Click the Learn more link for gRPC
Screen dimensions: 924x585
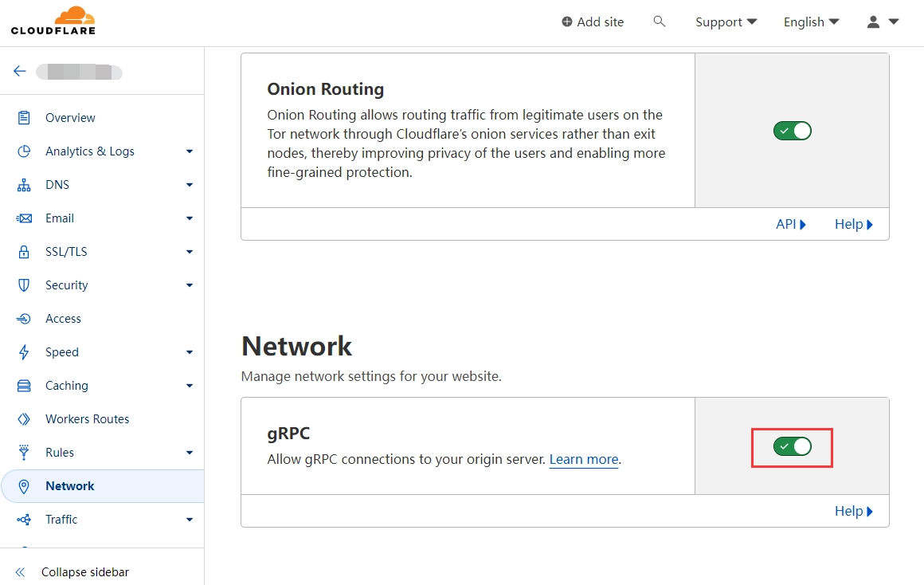584,459
